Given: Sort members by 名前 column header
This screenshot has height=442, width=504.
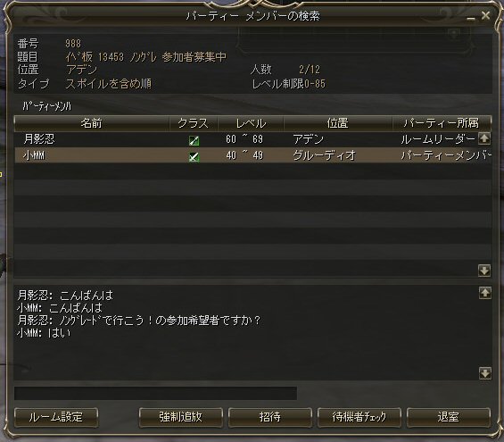Looking at the screenshot, I should (92, 123).
